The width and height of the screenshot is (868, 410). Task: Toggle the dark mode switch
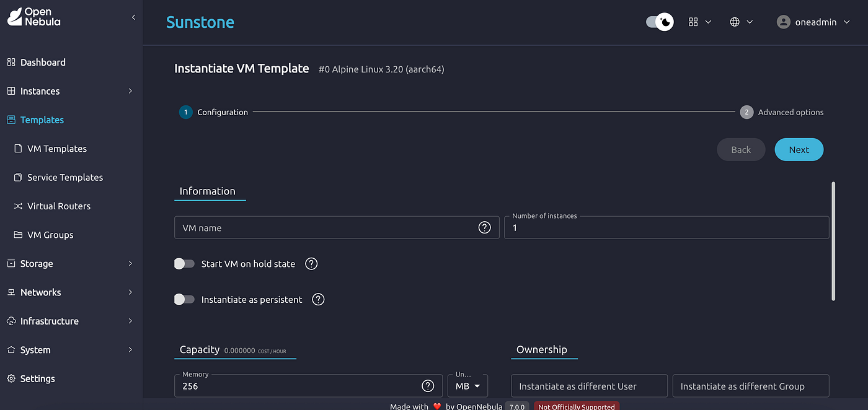660,22
